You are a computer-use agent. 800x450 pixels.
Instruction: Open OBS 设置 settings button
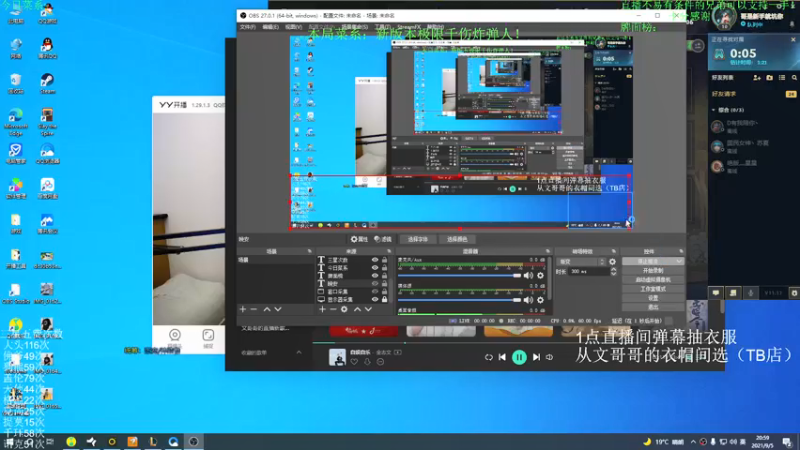(653, 298)
